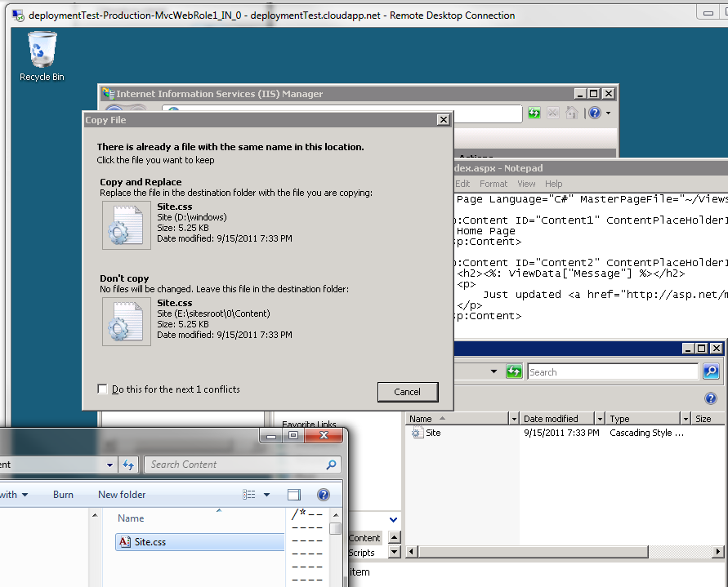This screenshot has height=587, width=728.
Task: Click the IIS Manager home icon
Action: coord(572,113)
